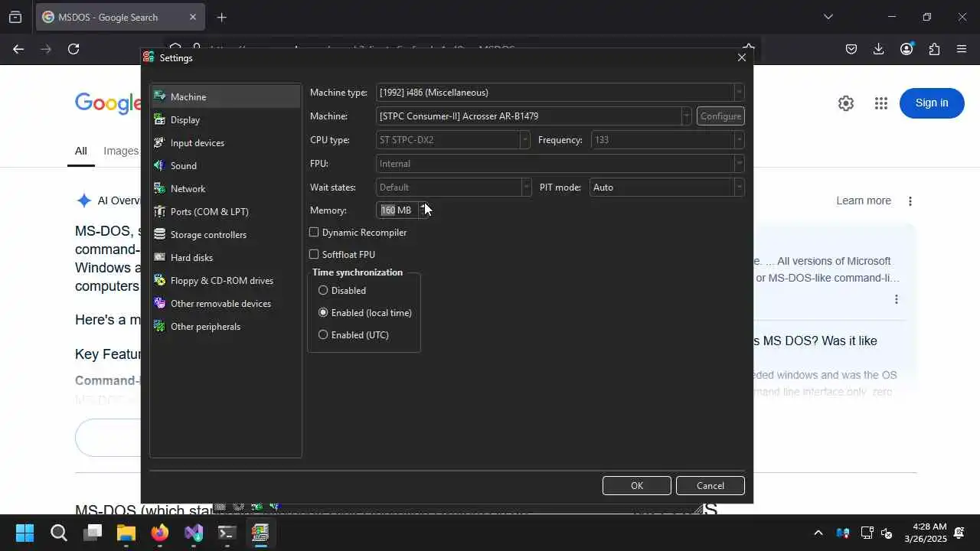The height and width of the screenshot is (551, 980).
Task: Open the Firefox account icon
Action: click(x=906, y=49)
